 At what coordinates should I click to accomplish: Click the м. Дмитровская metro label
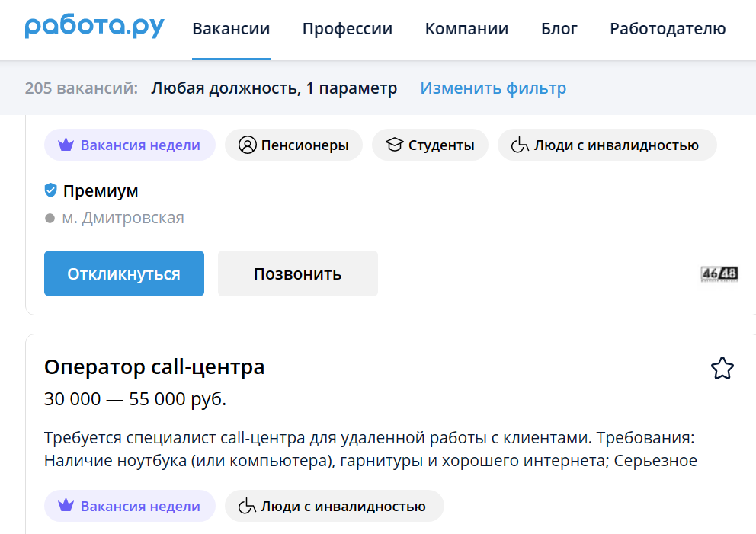click(123, 218)
